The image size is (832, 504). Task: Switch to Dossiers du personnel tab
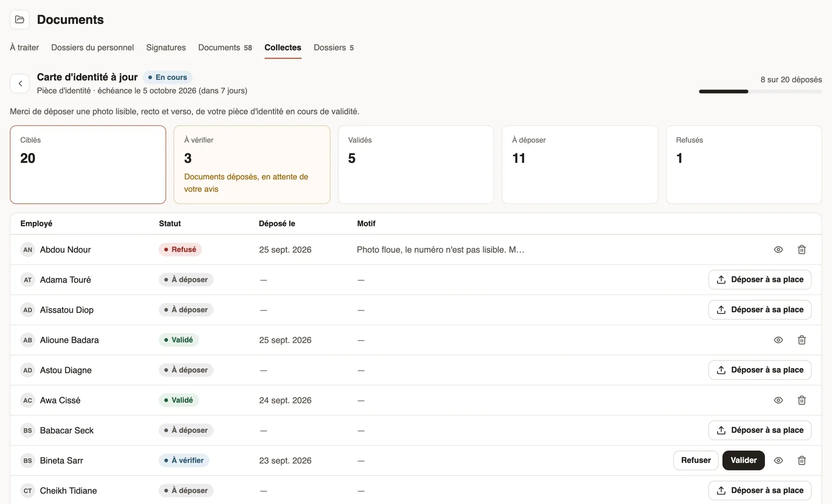pos(93,47)
